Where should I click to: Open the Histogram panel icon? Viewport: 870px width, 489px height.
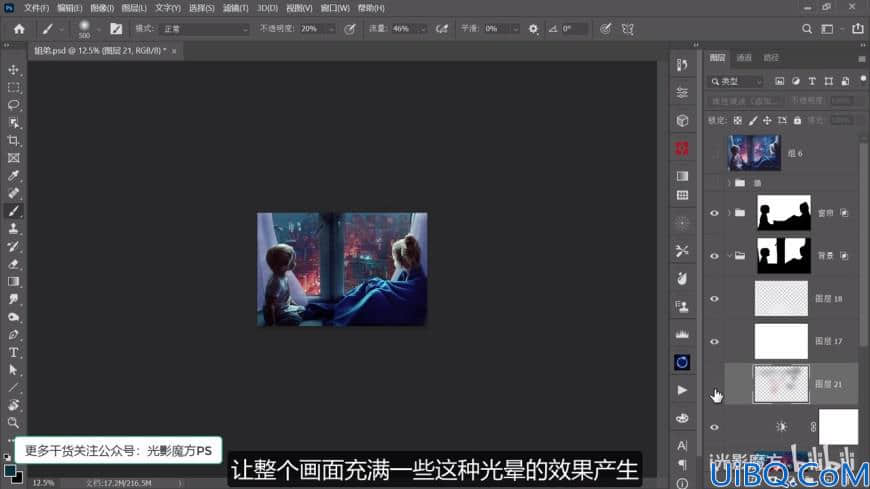pos(682,334)
